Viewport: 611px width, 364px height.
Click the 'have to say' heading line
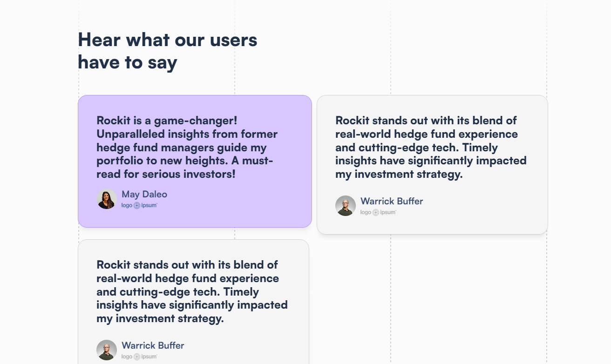(x=127, y=62)
